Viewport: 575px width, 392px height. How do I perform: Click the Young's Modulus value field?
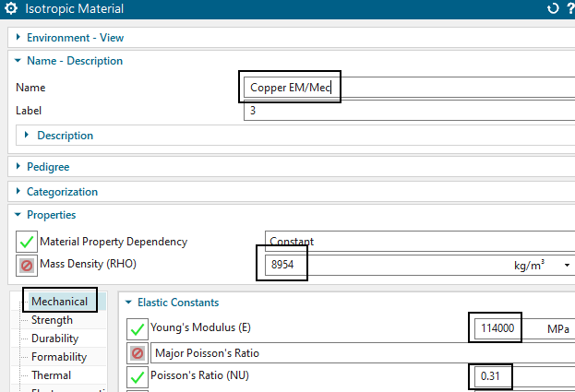(498, 328)
